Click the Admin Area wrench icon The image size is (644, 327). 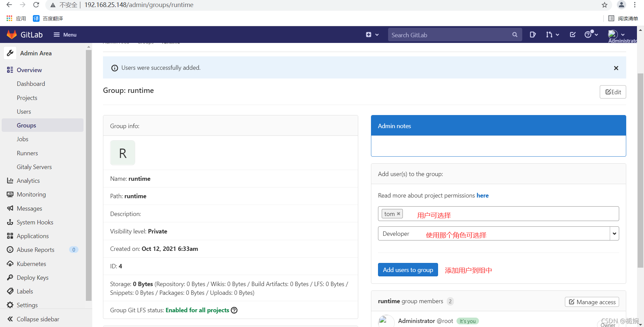coord(10,53)
